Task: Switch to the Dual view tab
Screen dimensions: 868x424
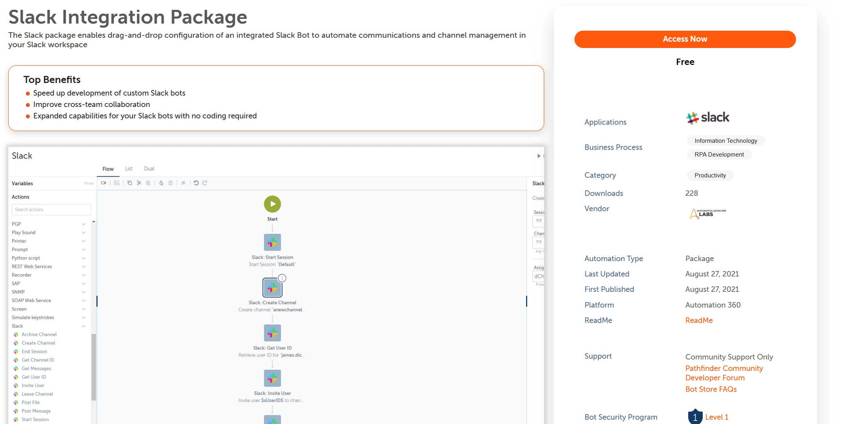Action: 149,169
